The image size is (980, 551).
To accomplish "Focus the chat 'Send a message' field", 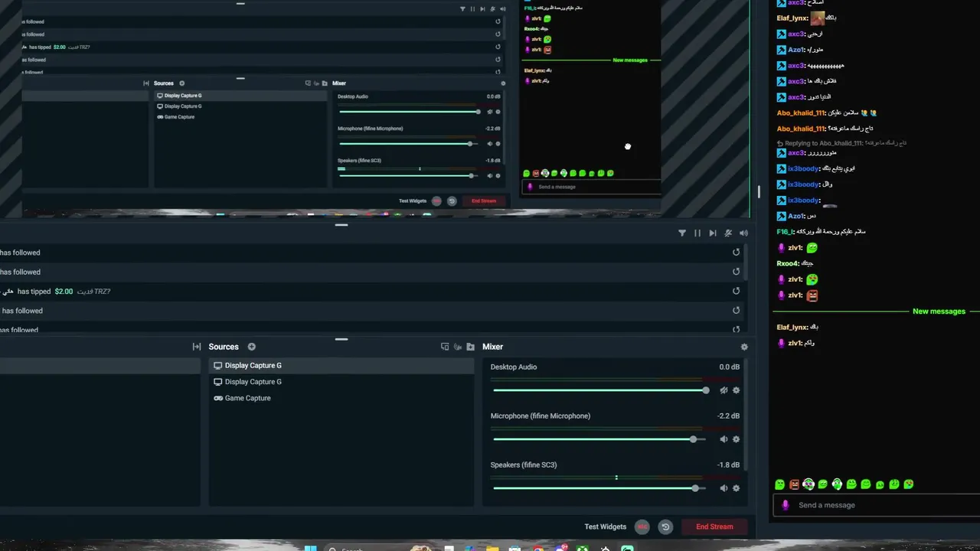I will point(877,505).
